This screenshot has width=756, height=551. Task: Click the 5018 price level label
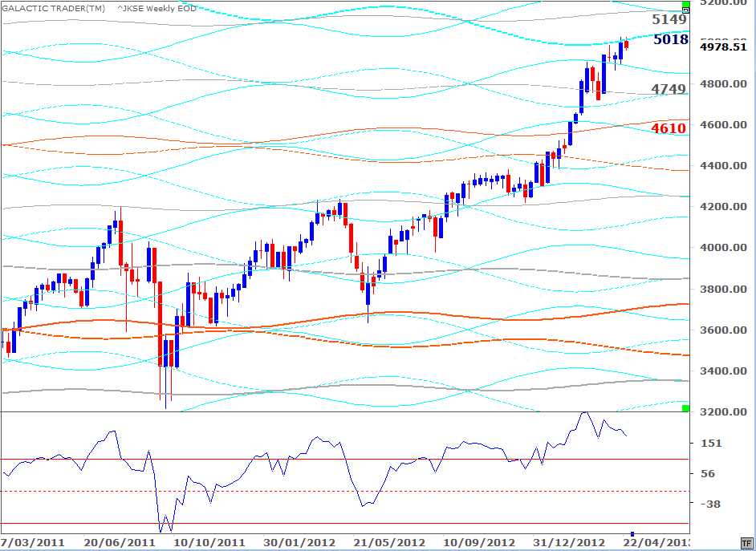(x=671, y=39)
